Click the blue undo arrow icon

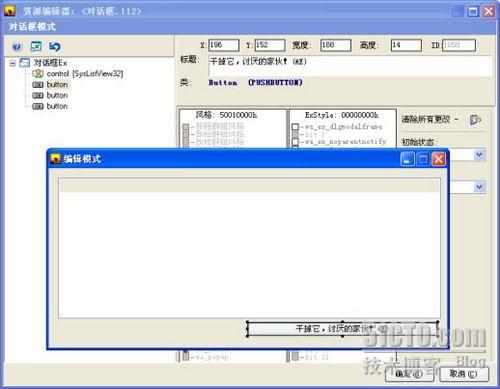tap(55, 46)
